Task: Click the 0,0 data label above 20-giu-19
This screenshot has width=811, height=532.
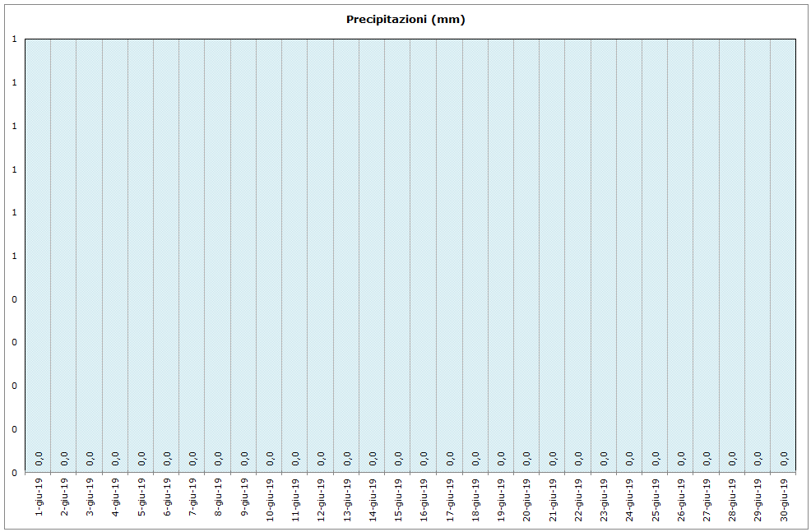Action: tap(526, 459)
